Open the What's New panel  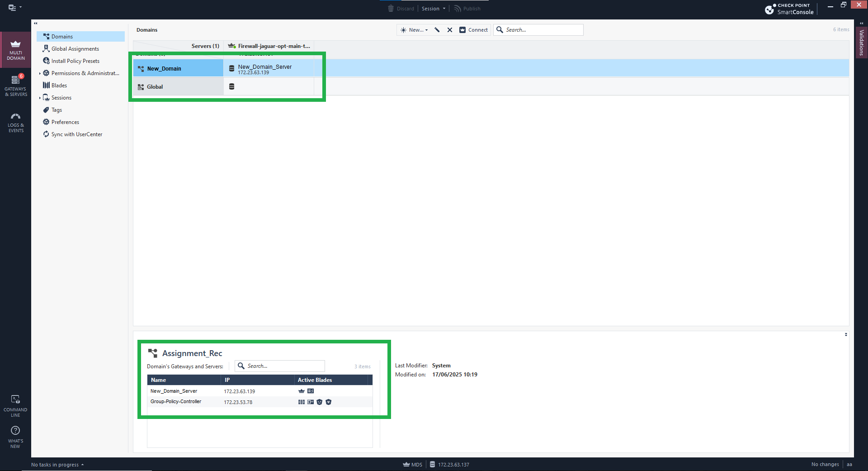16,437
